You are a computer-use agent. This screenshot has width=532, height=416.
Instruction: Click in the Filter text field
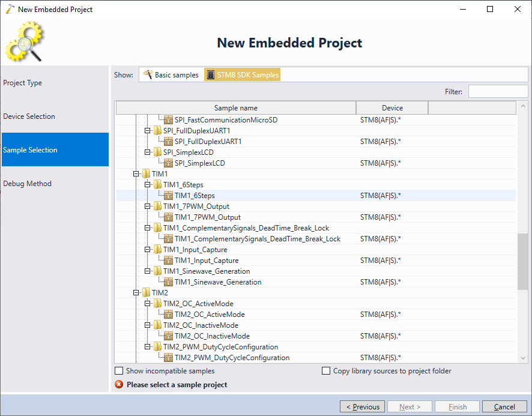(498, 92)
